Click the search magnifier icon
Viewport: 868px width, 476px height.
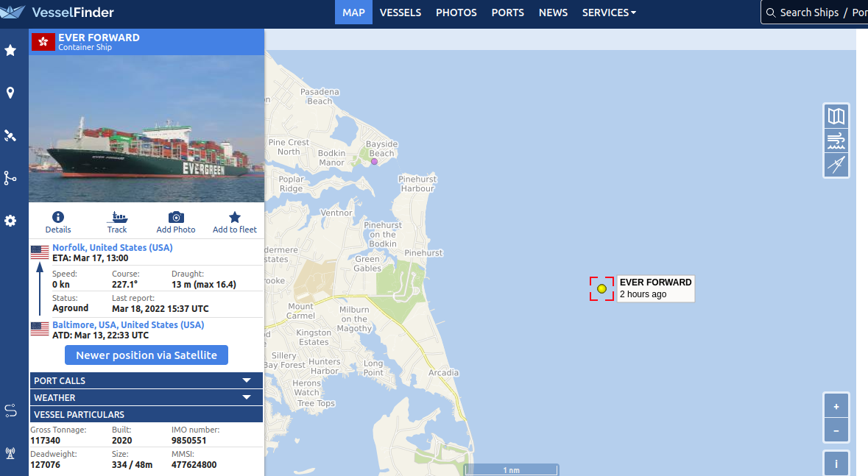(771, 13)
